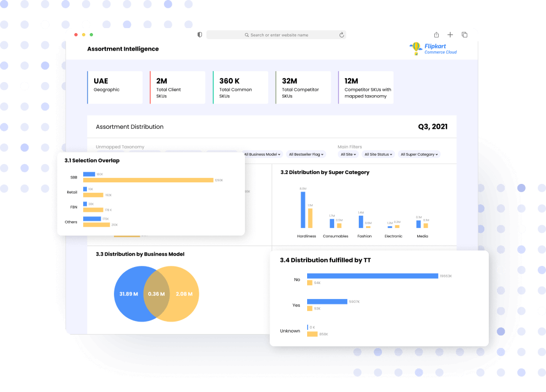Viewport: 546px width, 392px height.
Task: Expand the All Super Category dropdown
Action: [x=419, y=155]
